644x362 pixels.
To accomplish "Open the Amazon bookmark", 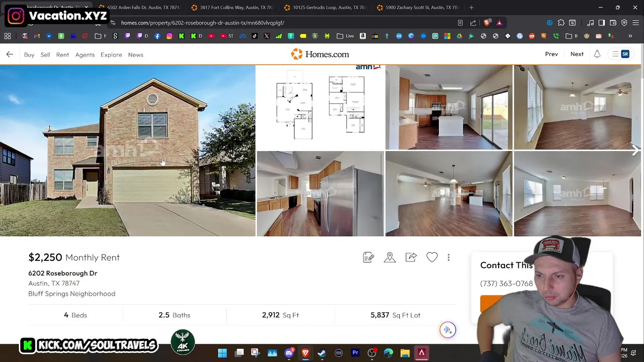I will [362, 36].
